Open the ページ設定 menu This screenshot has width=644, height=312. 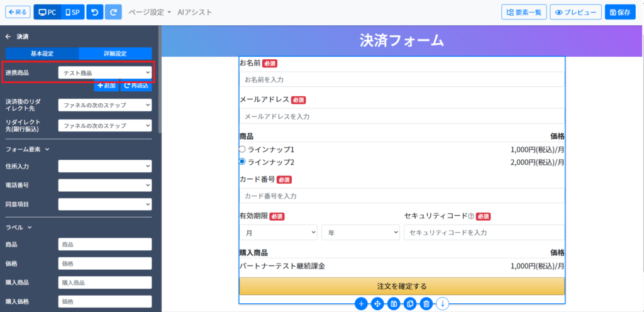150,12
